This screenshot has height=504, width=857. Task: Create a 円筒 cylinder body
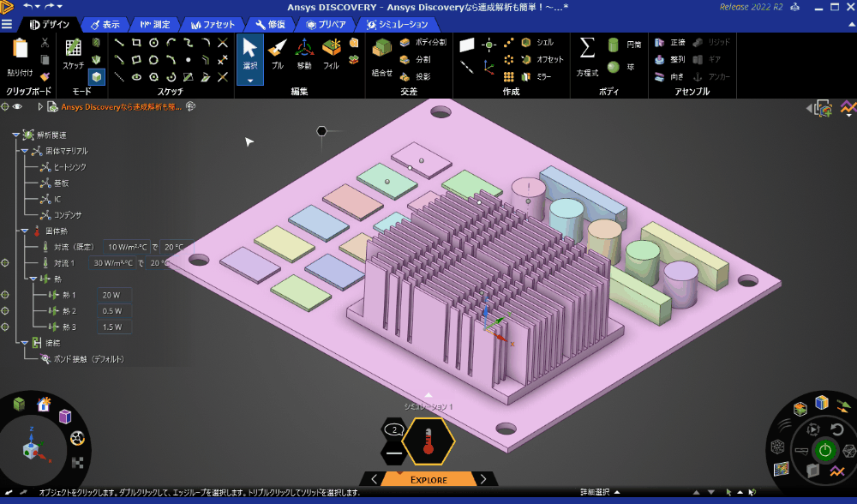[x=624, y=45]
